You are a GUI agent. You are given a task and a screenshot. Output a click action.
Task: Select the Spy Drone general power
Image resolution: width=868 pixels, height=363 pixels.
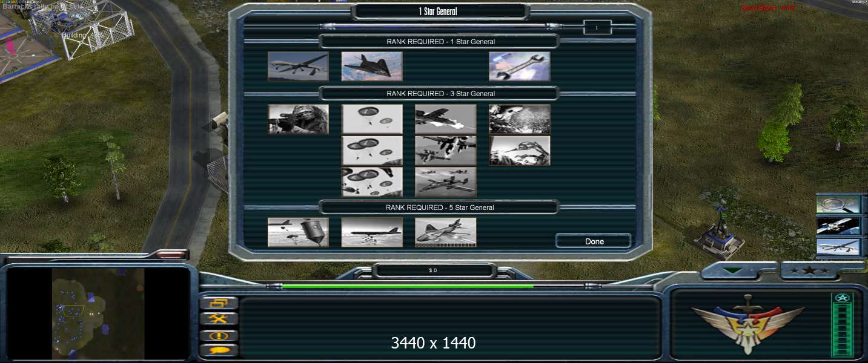pyautogui.click(x=298, y=66)
